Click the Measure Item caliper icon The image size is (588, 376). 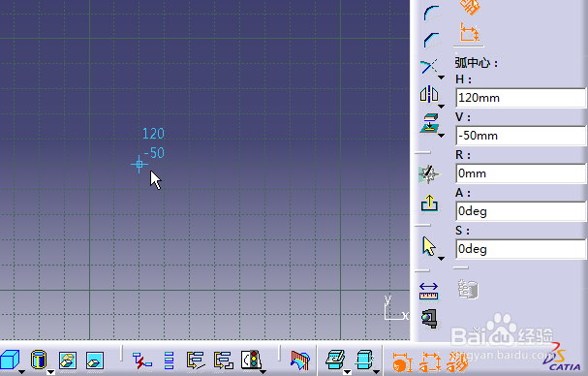[x=429, y=319]
